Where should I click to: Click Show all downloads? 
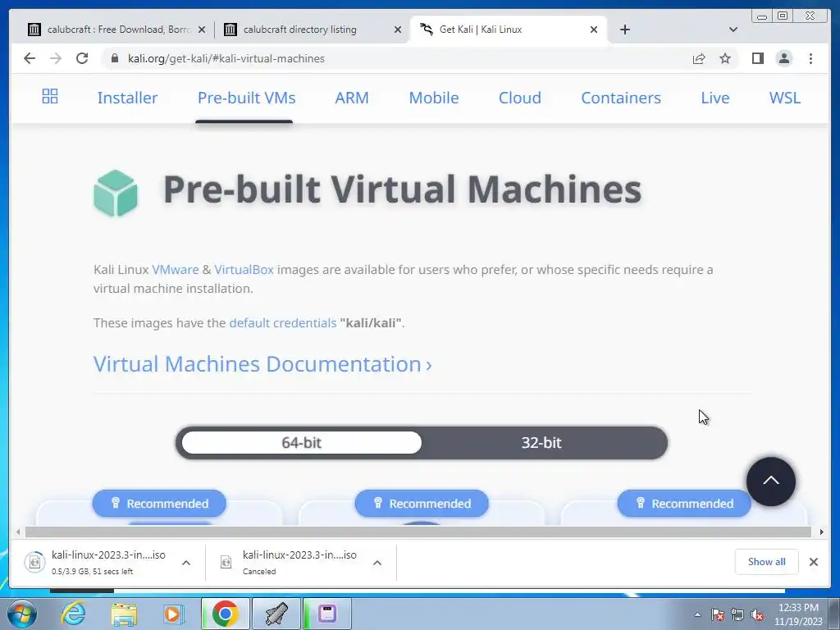(x=767, y=561)
